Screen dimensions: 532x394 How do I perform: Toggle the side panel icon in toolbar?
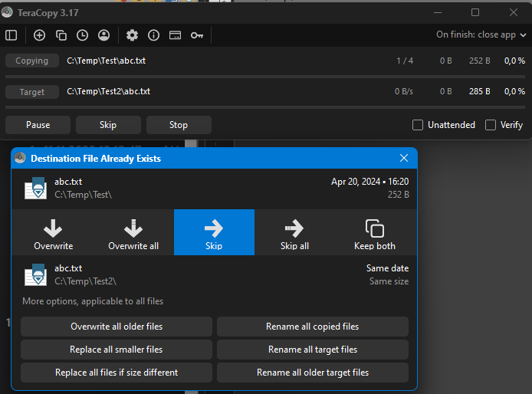(x=11, y=35)
